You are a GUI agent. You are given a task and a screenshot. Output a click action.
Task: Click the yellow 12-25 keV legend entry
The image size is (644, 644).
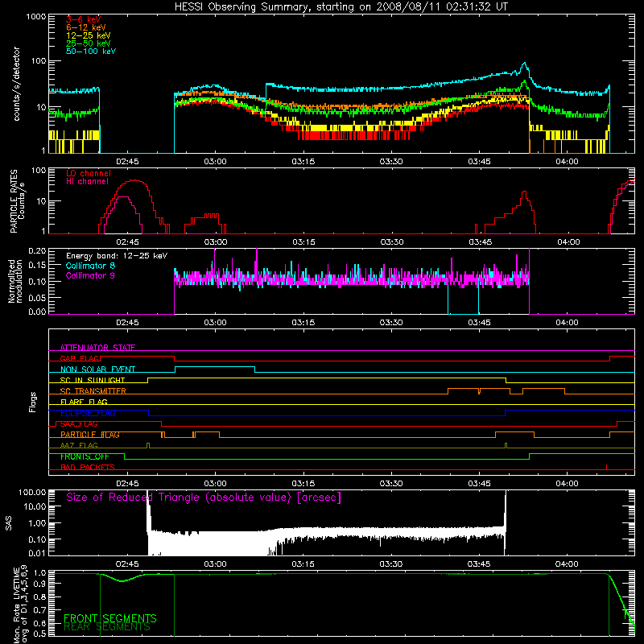[89, 35]
